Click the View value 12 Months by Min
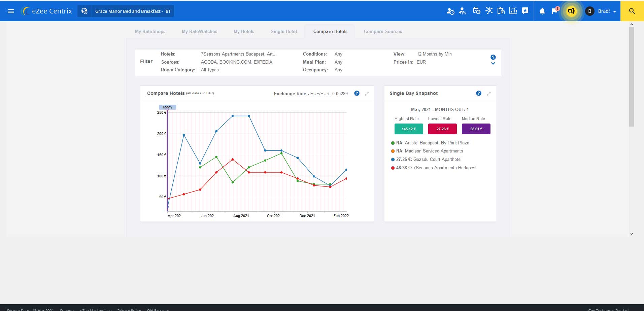 coord(434,54)
